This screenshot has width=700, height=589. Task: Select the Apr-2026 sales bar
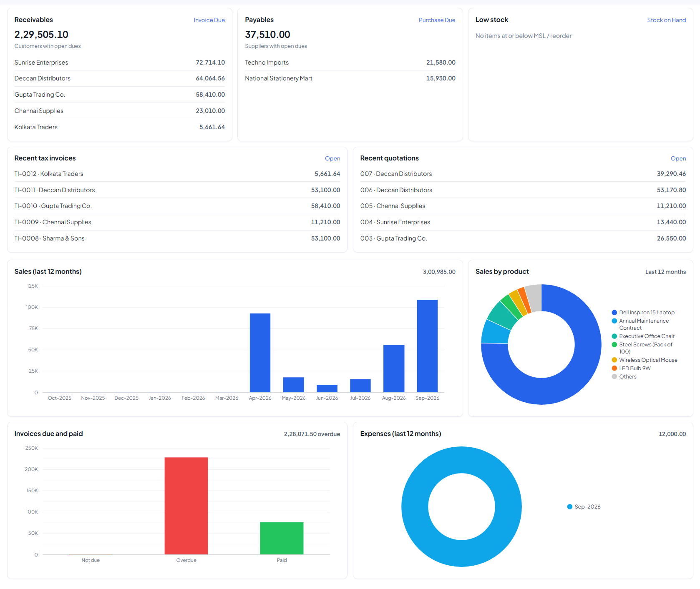coord(260,353)
